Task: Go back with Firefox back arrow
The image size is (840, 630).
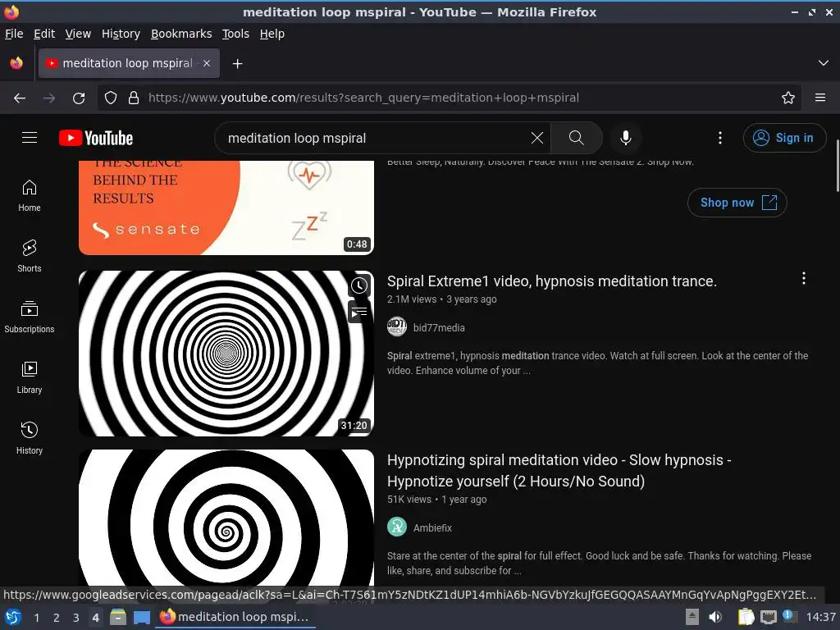Action: coord(20,98)
